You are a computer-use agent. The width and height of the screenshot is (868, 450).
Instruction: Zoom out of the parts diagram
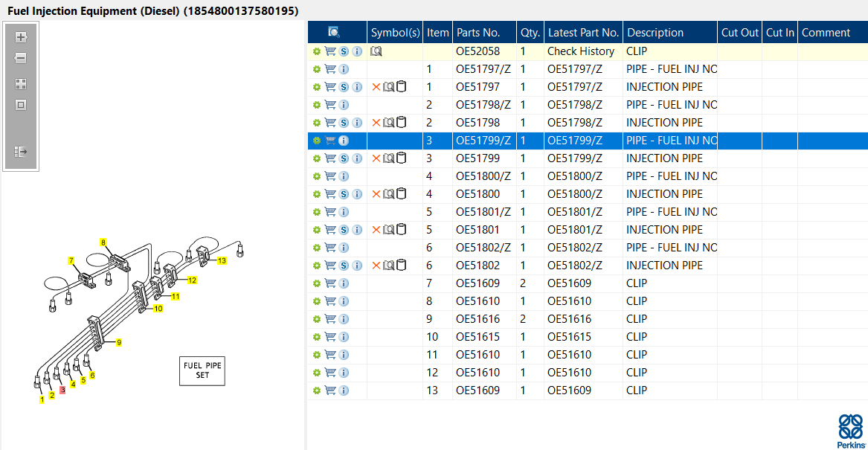(x=21, y=58)
